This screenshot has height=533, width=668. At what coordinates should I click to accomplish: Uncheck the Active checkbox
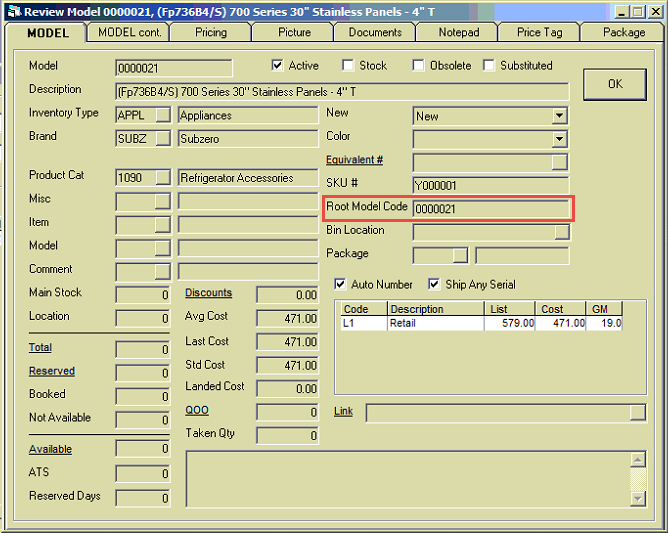(x=277, y=65)
